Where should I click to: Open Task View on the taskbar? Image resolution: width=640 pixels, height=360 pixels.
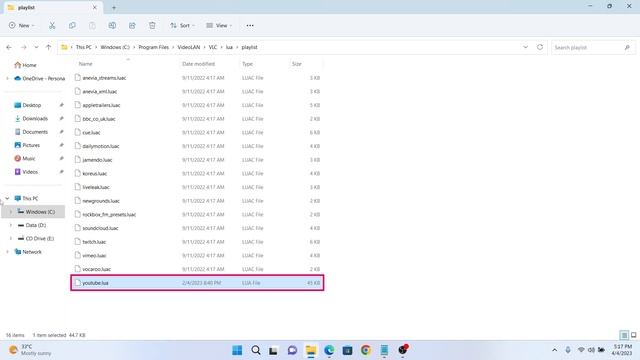(x=273, y=350)
